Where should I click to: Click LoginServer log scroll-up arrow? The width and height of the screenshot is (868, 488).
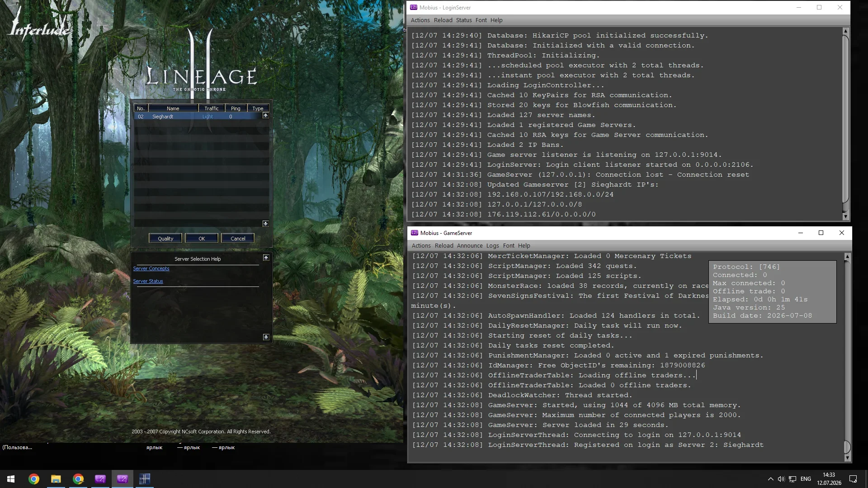846,31
